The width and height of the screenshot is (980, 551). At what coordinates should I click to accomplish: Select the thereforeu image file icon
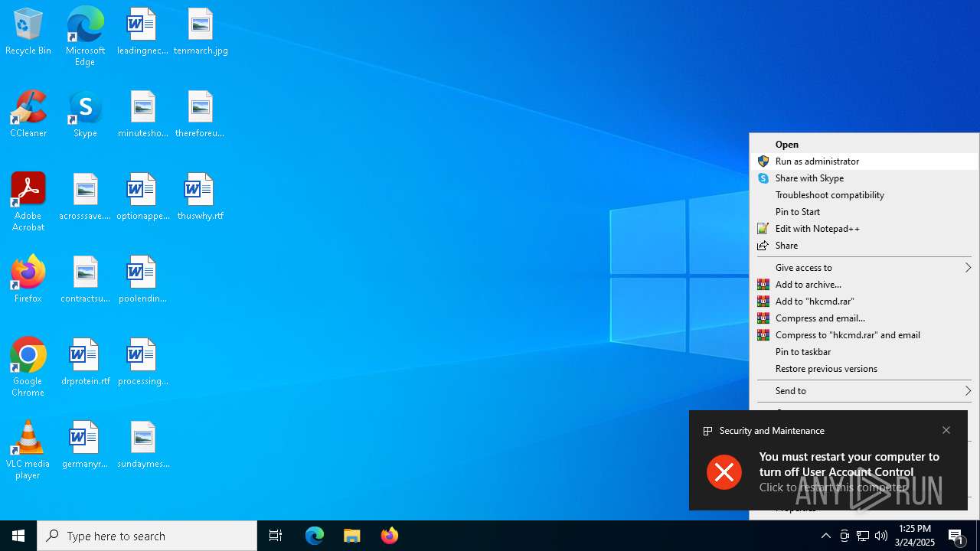(200, 115)
